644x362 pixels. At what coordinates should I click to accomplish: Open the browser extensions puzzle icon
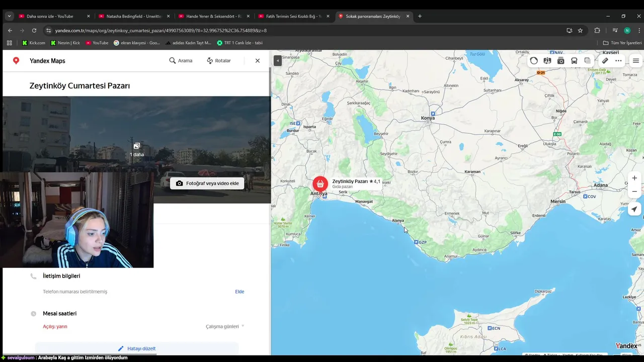click(x=597, y=30)
